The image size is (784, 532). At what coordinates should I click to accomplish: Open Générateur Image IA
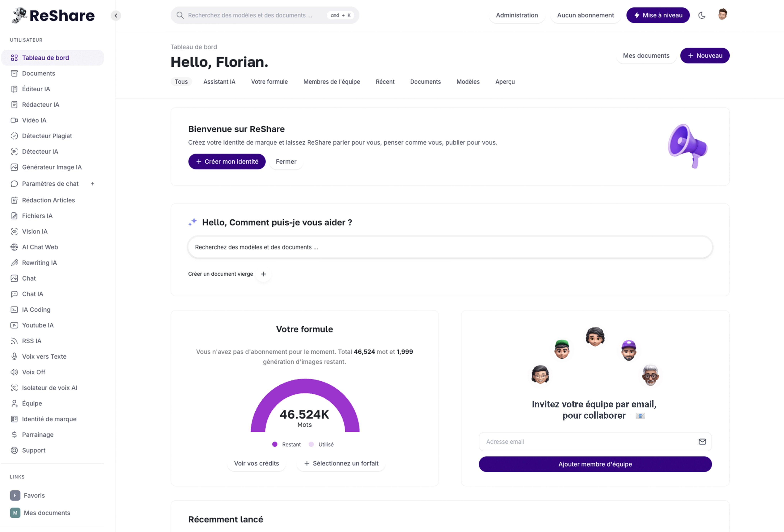(52, 167)
